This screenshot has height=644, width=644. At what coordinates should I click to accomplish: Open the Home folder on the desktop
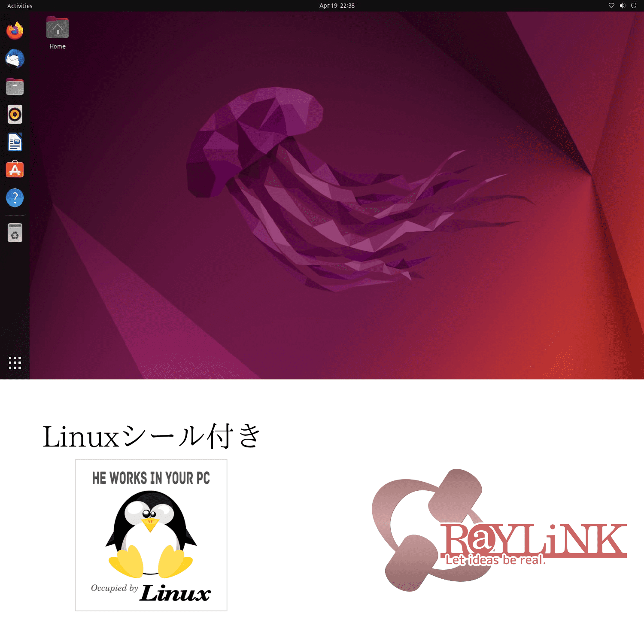click(x=57, y=27)
